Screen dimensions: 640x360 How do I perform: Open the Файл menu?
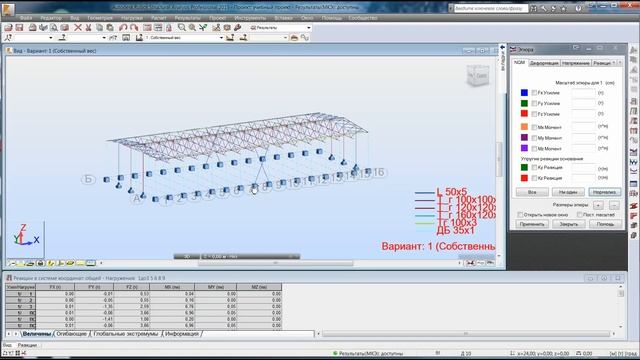pos(26,18)
